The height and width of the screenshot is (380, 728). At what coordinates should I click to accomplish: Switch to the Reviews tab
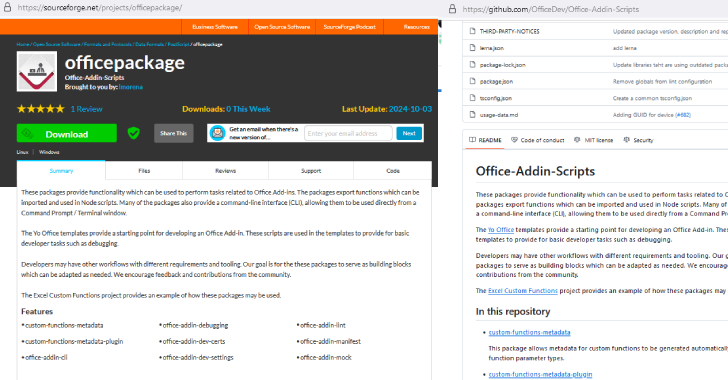(x=226, y=170)
